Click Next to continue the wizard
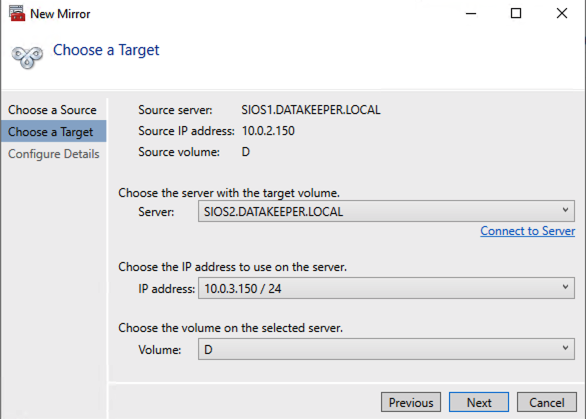 pos(479,402)
